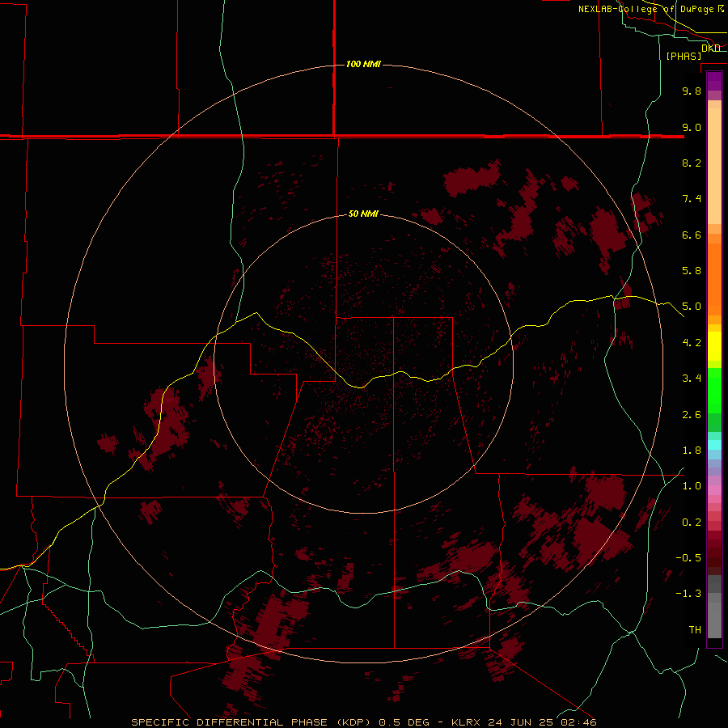728x728 pixels.
Task: Click the 100 NMI range ring label
Action: click(x=363, y=64)
